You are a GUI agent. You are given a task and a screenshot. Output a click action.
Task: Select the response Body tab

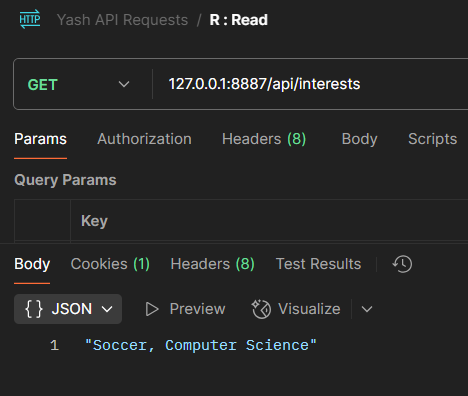click(32, 264)
